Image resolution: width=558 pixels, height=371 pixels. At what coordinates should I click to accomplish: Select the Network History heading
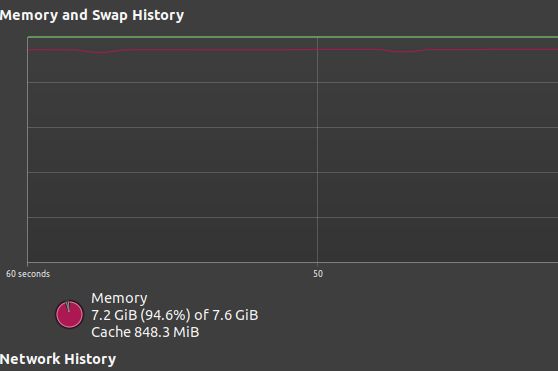coord(58,359)
